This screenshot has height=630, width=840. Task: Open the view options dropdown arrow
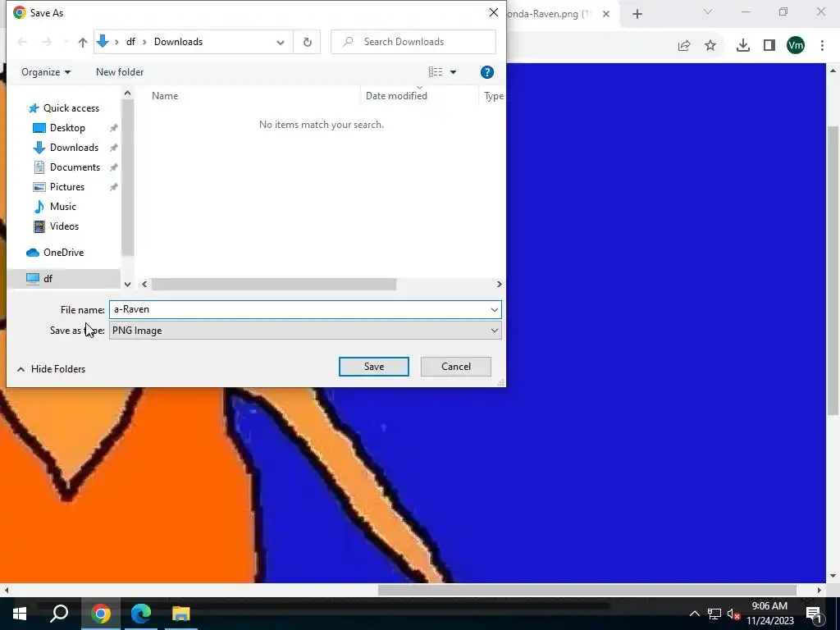(x=453, y=72)
